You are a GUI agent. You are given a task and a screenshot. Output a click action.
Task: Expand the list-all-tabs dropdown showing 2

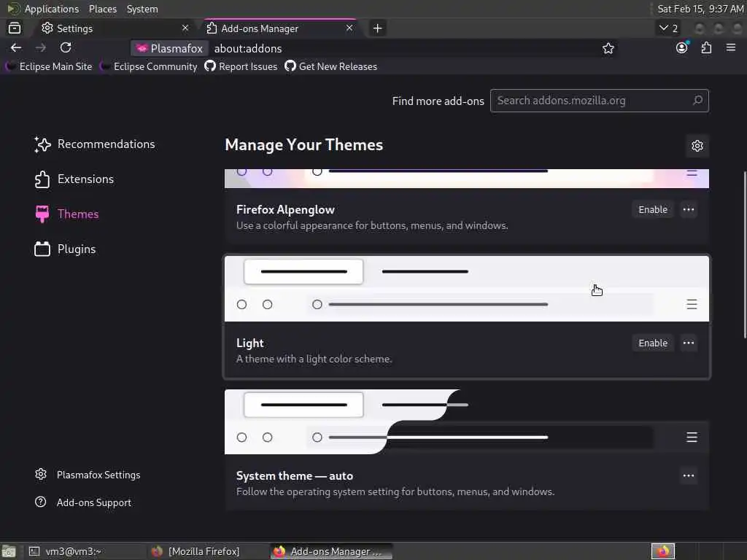668,28
